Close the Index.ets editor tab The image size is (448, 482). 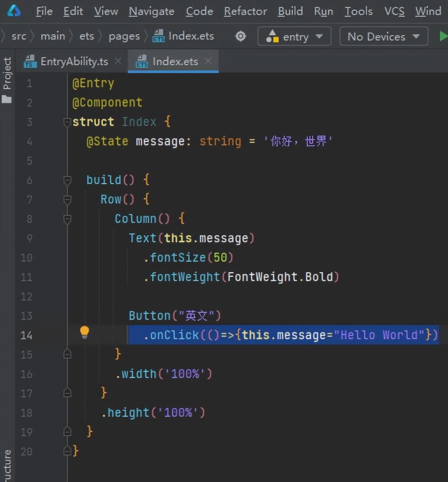tap(208, 61)
